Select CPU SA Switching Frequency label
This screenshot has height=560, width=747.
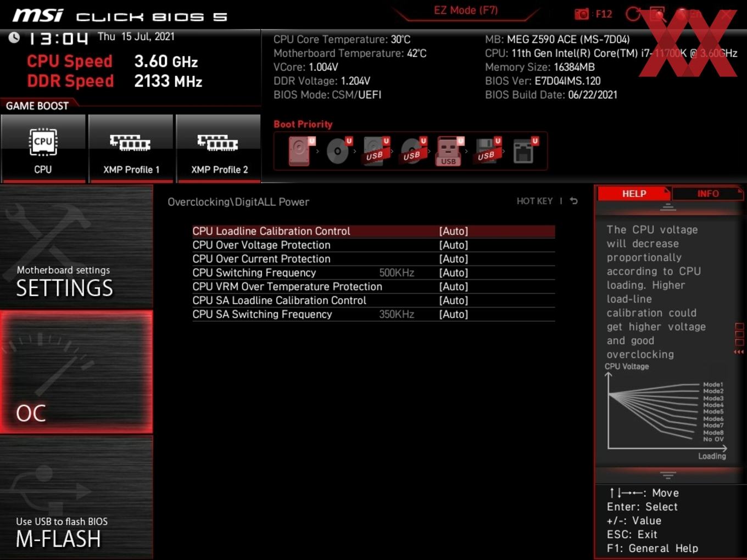(262, 314)
